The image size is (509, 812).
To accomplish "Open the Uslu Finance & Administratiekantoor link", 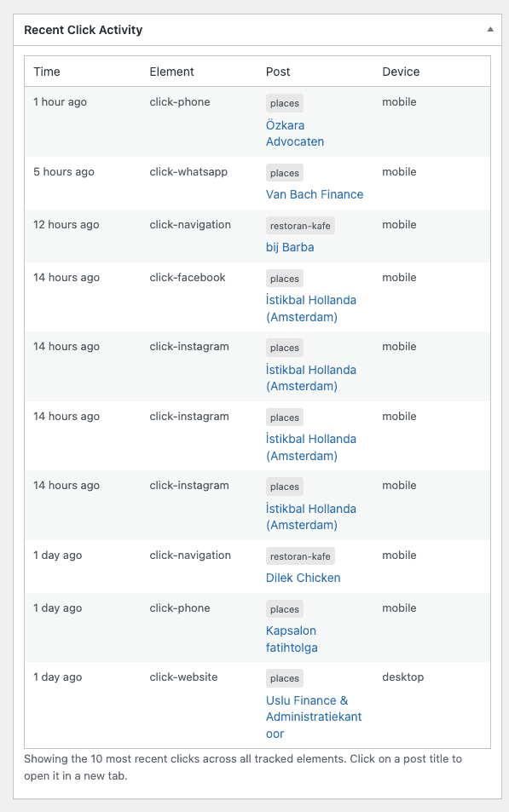I will pyautogui.click(x=314, y=717).
